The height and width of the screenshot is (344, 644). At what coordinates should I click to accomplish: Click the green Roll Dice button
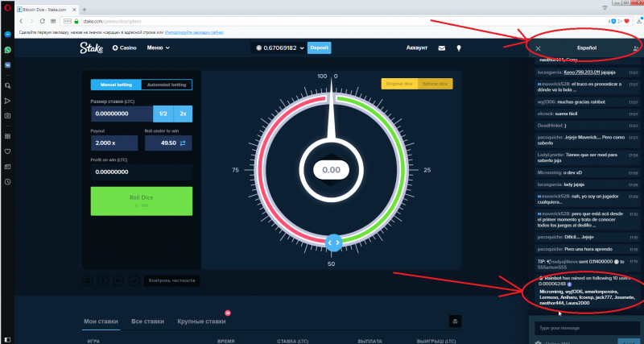coord(142,201)
